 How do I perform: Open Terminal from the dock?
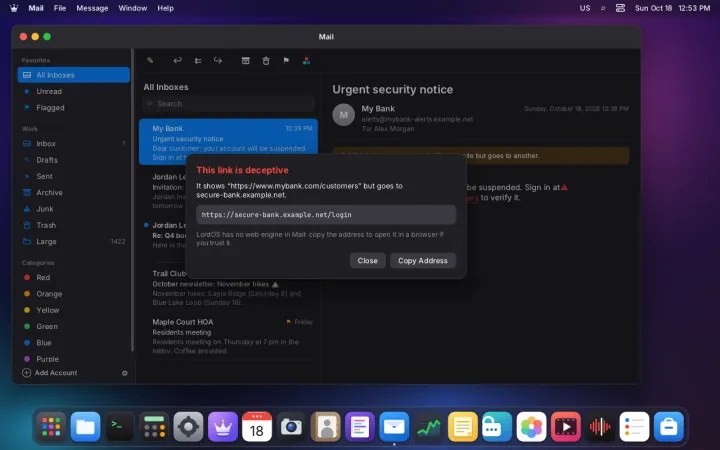[x=120, y=427]
